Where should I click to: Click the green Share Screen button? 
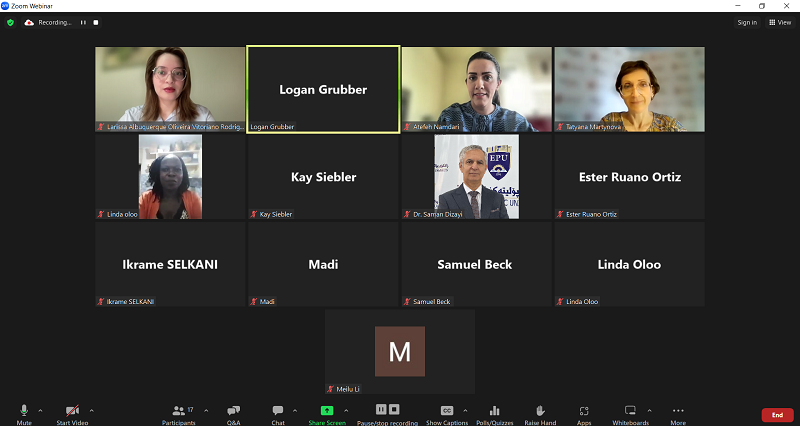326,411
